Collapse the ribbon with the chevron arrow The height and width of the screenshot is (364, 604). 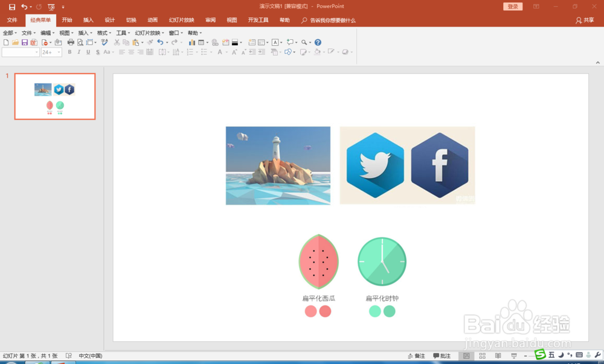pyautogui.click(x=597, y=62)
